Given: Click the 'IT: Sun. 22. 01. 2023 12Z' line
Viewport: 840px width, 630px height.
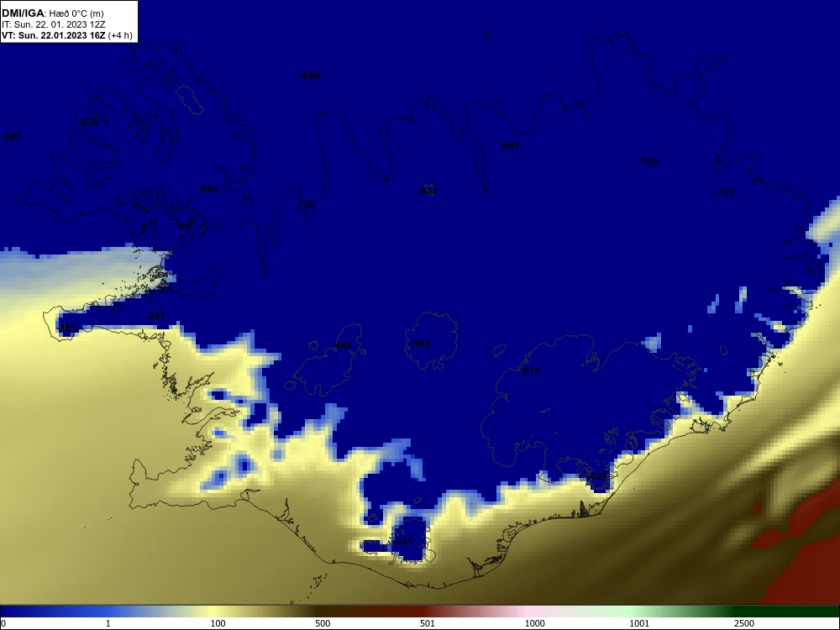Looking at the screenshot, I should (x=54, y=24).
